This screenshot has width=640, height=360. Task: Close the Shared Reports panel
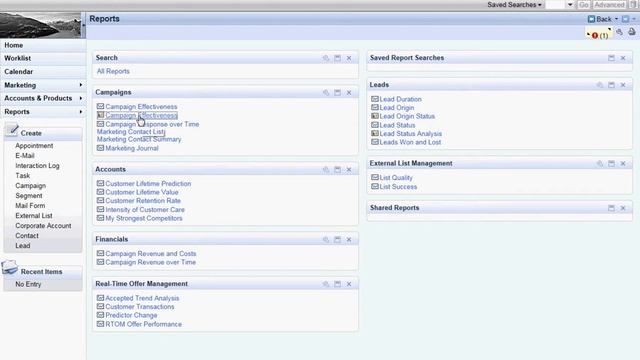[x=623, y=208]
